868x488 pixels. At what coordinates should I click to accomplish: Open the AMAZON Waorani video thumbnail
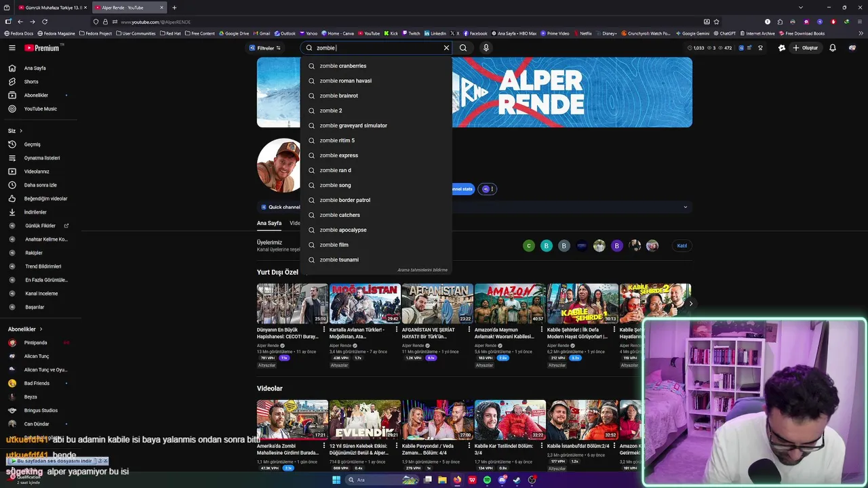pyautogui.click(x=510, y=303)
